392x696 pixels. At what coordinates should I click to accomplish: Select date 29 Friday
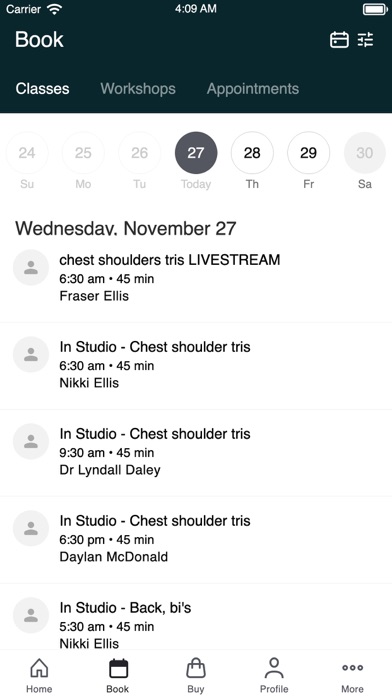309,153
